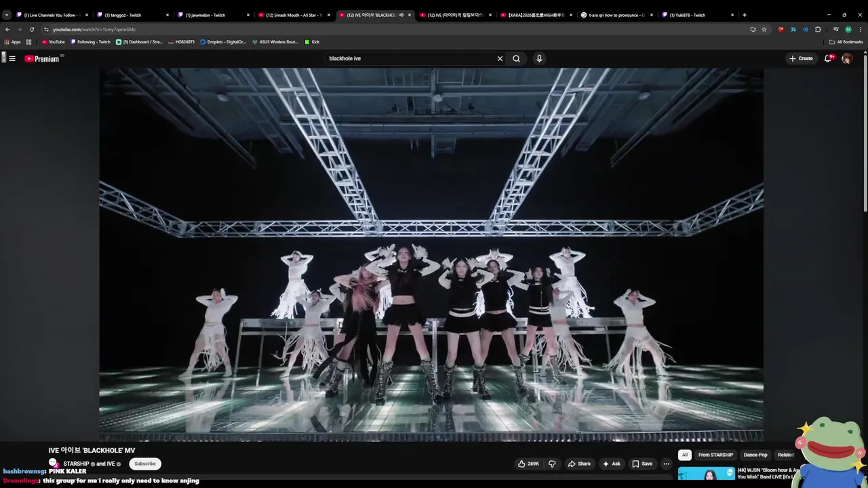Open the Apps bookmarks shortcut

(x=13, y=42)
